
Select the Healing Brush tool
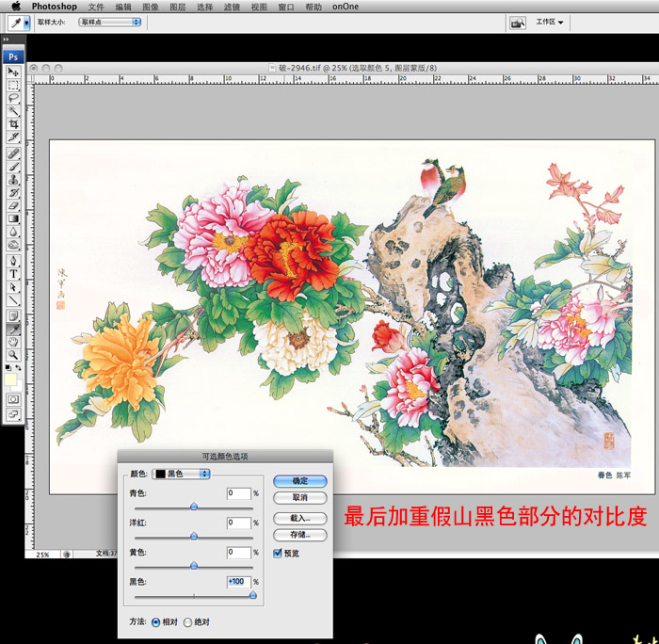[13, 153]
